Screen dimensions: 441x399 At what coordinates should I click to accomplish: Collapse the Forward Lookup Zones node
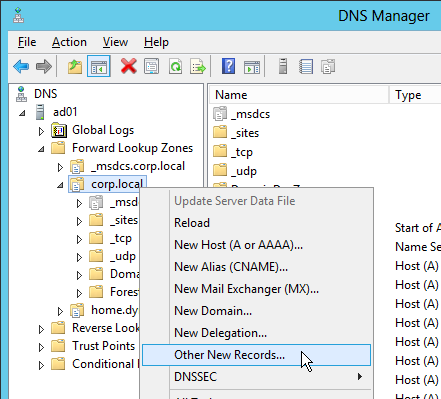click(41, 149)
